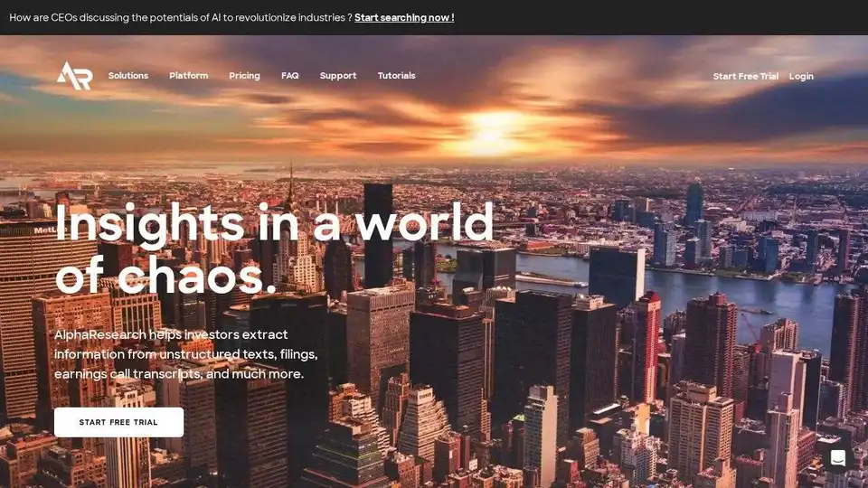
Task: Visit the Tutorials section
Action: point(396,76)
